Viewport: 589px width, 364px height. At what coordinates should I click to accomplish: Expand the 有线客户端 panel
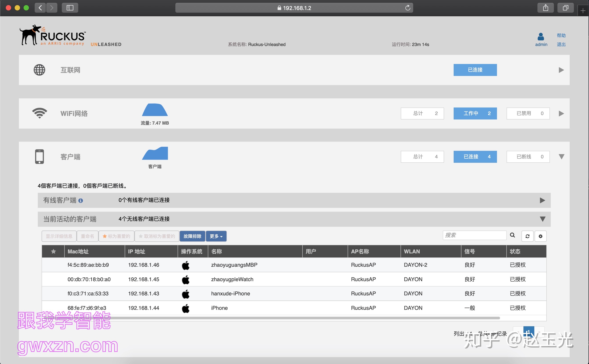click(x=542, y=200)
